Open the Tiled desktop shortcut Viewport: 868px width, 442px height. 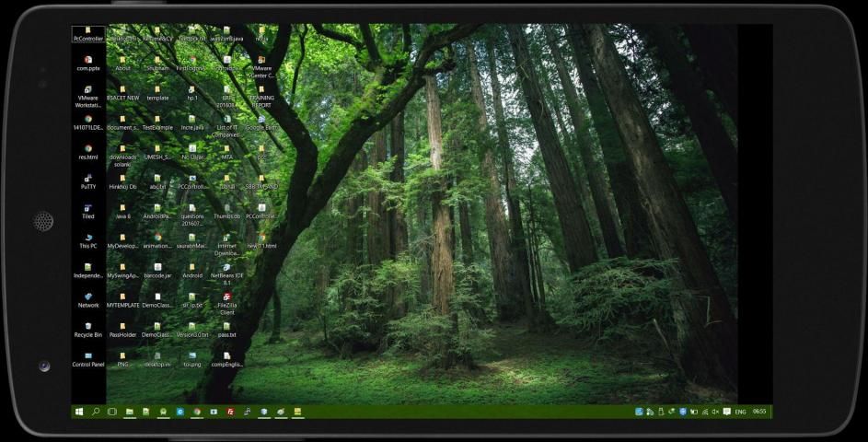tap(87, 208)
